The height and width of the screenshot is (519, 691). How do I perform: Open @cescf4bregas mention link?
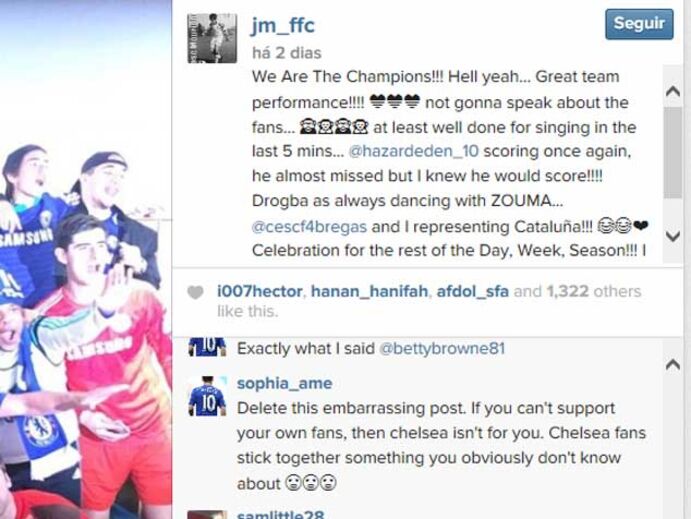pos(309,227)
